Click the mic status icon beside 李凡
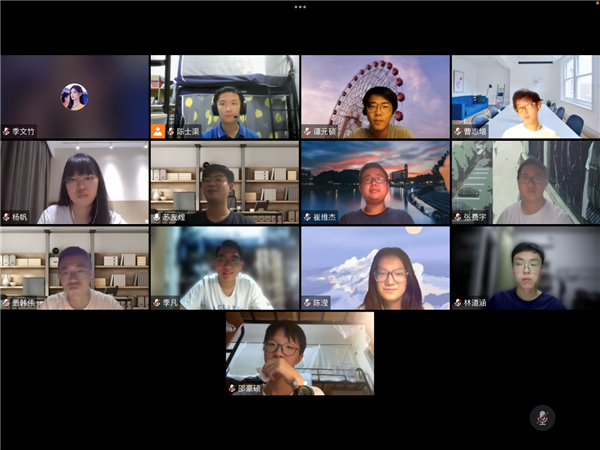The image size is (600, 450). pos(157,302)
